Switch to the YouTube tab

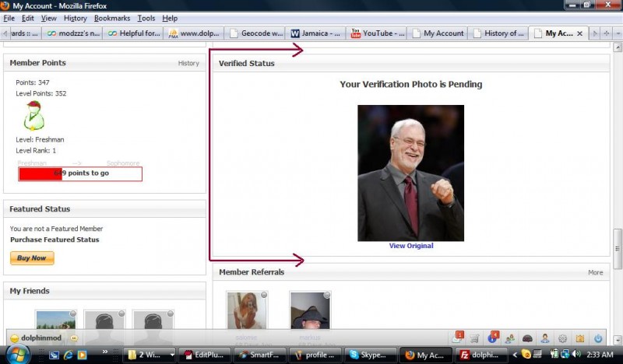377,33
